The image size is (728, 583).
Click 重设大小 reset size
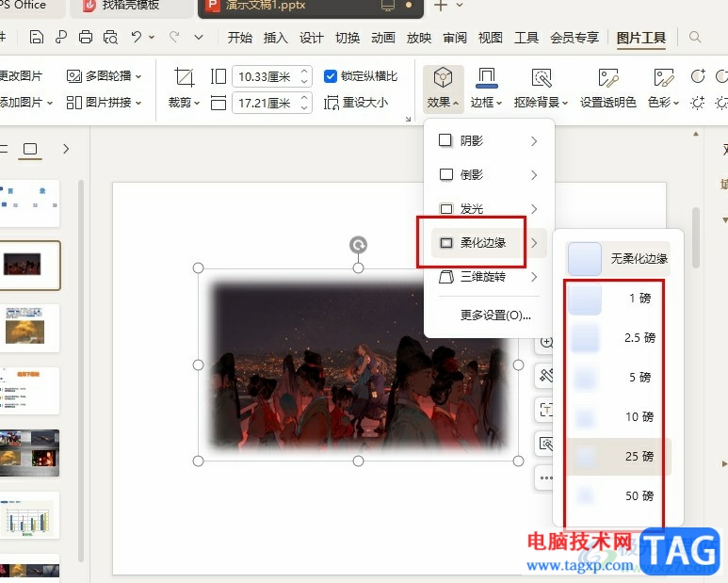(x=356, y=103)
